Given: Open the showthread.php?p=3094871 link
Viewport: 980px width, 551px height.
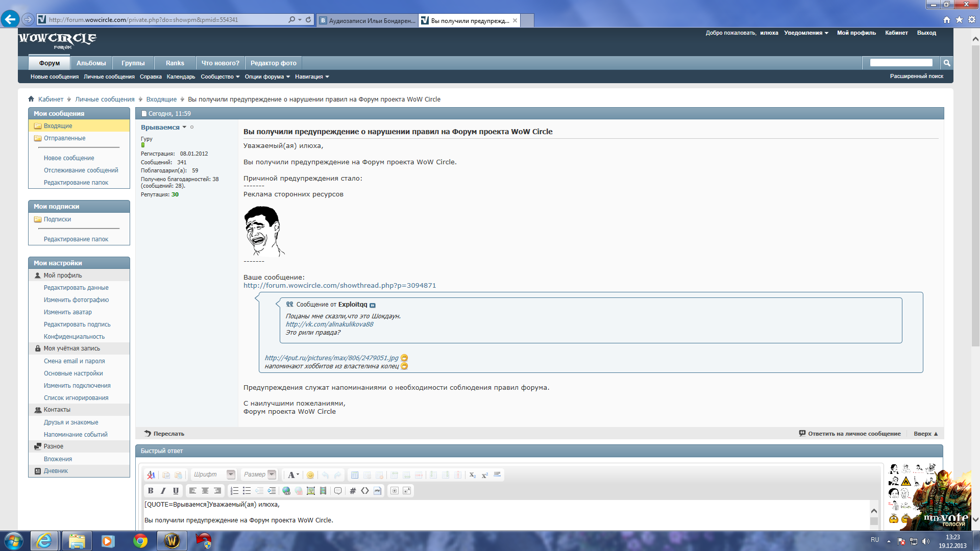Looking at the screenshot, I should 339,285.
